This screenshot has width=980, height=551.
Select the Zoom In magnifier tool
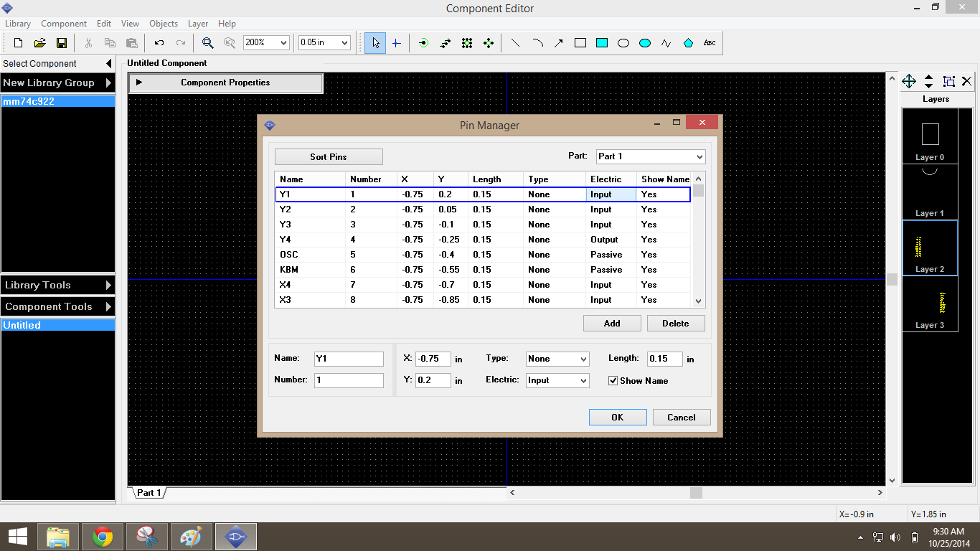[x=207, y=43]
